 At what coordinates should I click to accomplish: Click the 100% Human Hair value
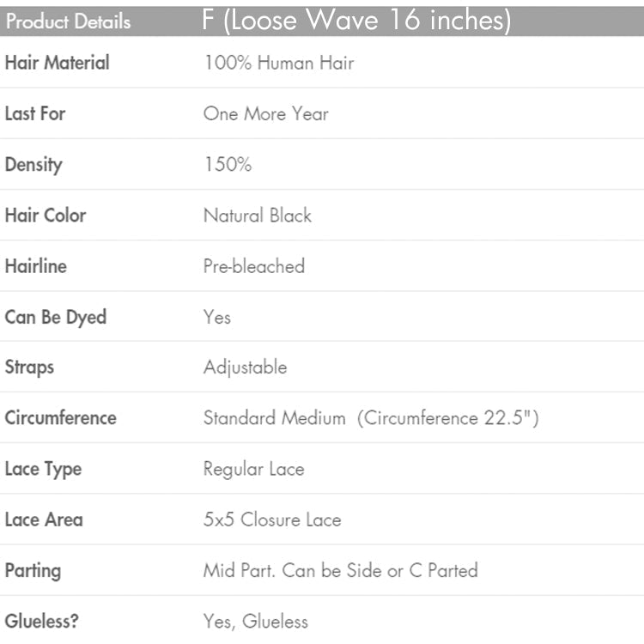coord(278,62)
